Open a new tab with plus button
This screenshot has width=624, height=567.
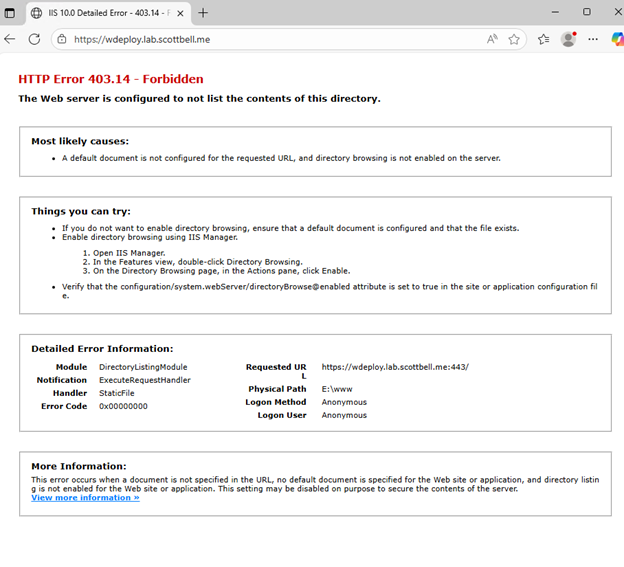203,13
